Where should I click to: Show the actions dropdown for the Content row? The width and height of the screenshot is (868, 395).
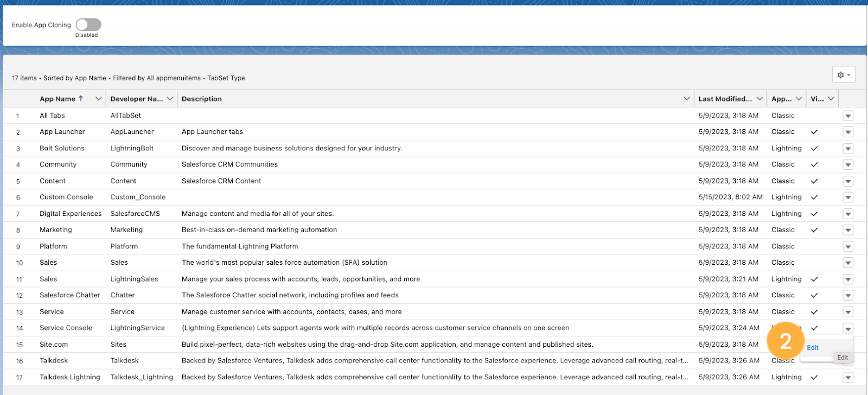[848, 181]
